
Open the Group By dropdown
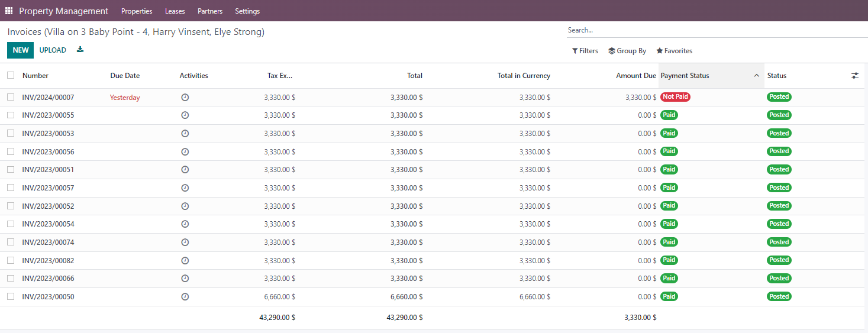tap(627, 51)
